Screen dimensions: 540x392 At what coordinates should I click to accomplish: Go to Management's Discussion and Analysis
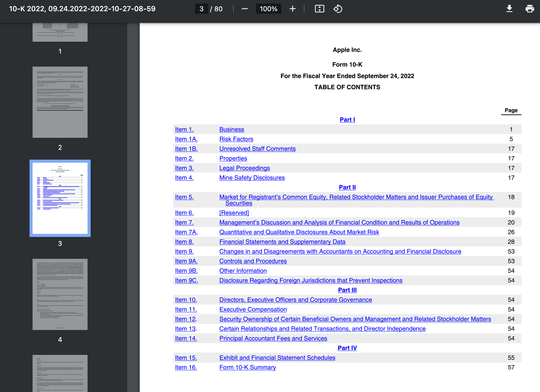pos(339,222)
